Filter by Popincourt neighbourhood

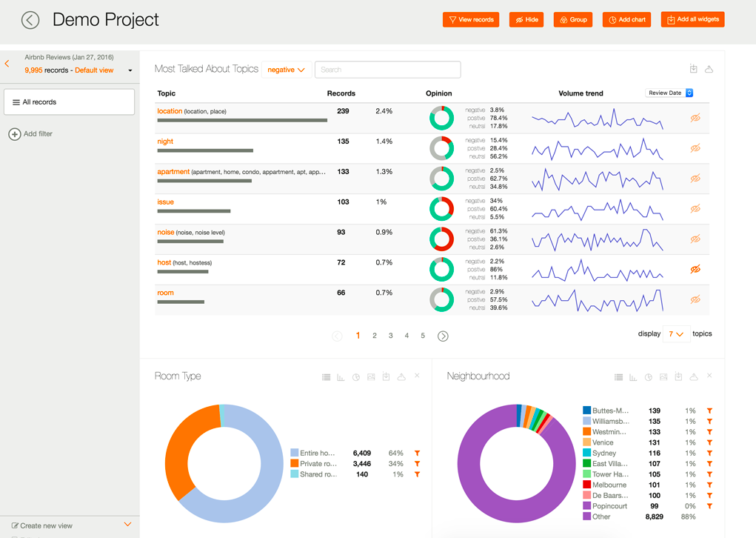tap(709, 506)
